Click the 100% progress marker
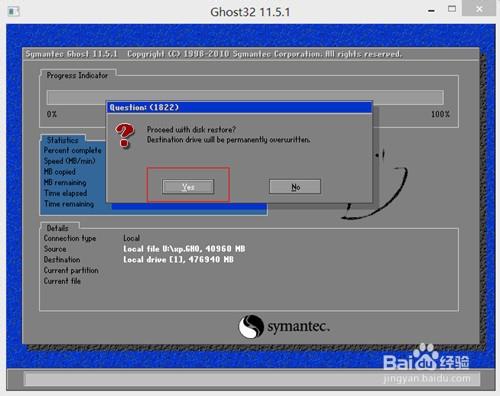The height and width of the screenshot is (396, 500). click(x=440, y=114)
